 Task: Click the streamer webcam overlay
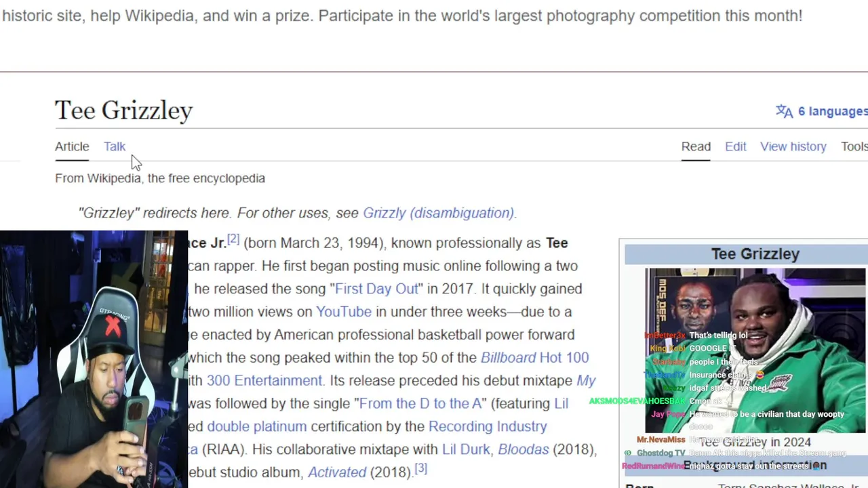pos(94,359)
